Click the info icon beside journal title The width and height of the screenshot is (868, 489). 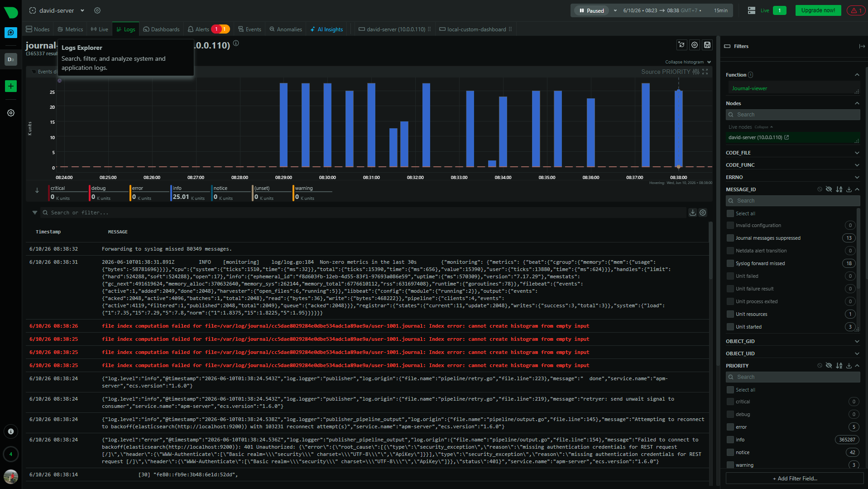click(x=236, y=44)
